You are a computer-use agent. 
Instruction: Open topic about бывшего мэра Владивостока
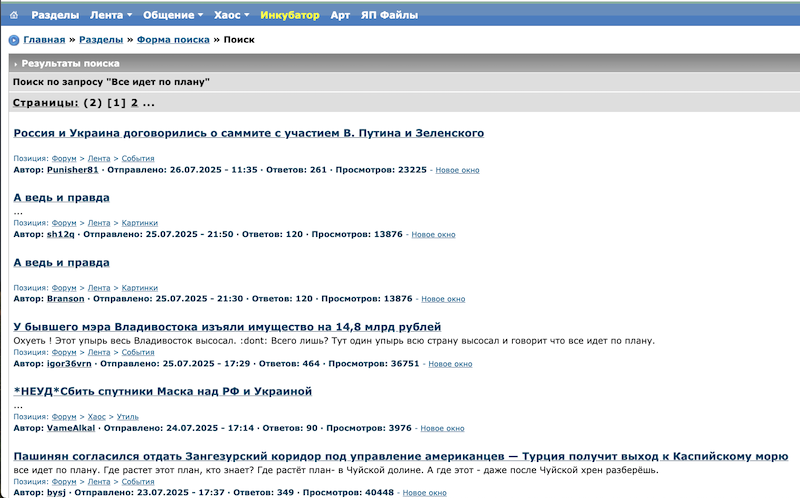click(x=227, y=327)
